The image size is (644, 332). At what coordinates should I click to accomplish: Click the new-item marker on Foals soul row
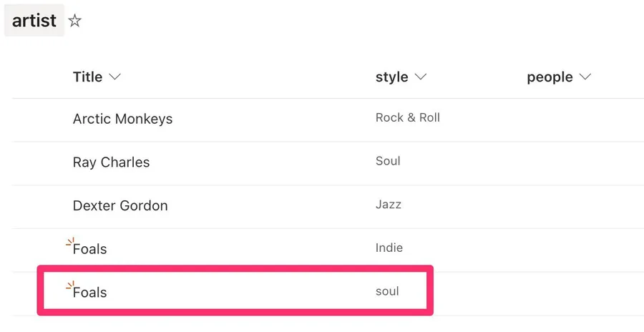tap(70, 286)
